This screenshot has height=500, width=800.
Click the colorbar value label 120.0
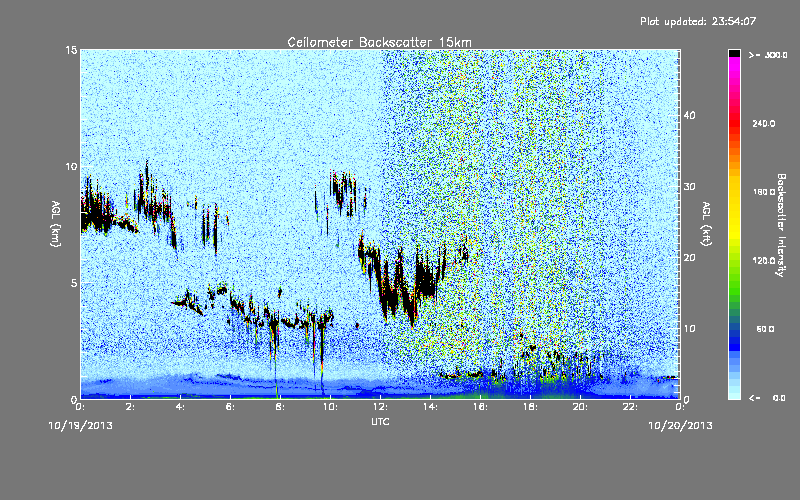[763, 261]
